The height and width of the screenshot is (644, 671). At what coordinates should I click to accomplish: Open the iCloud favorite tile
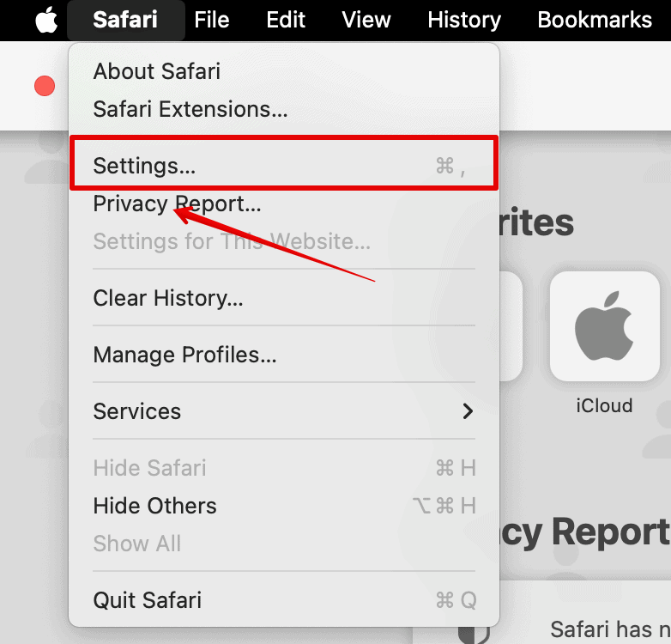coord(604,326)
